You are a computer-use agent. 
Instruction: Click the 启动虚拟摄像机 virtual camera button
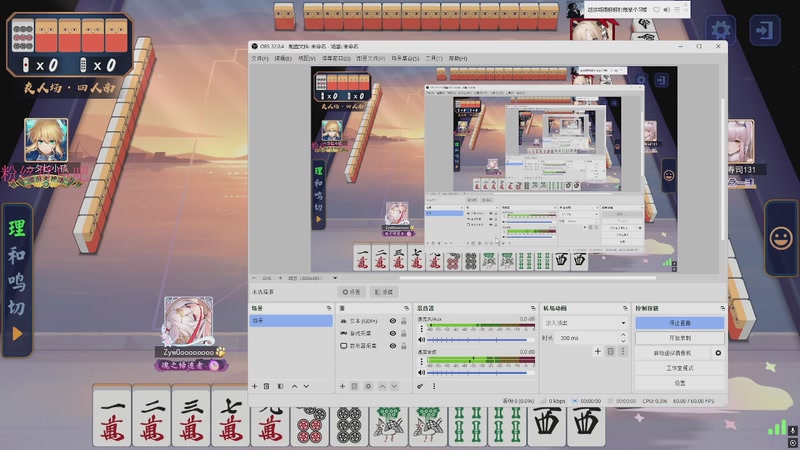click(x=672, y=353)
